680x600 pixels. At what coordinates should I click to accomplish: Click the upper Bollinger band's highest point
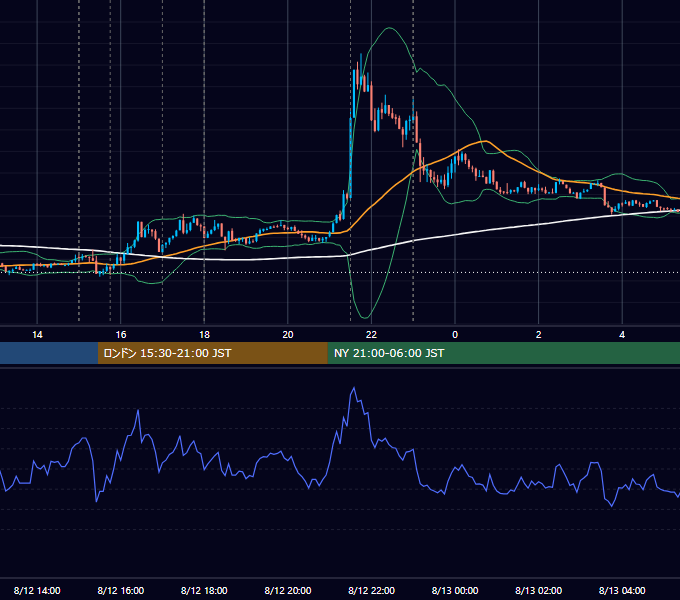pos(389,28)
